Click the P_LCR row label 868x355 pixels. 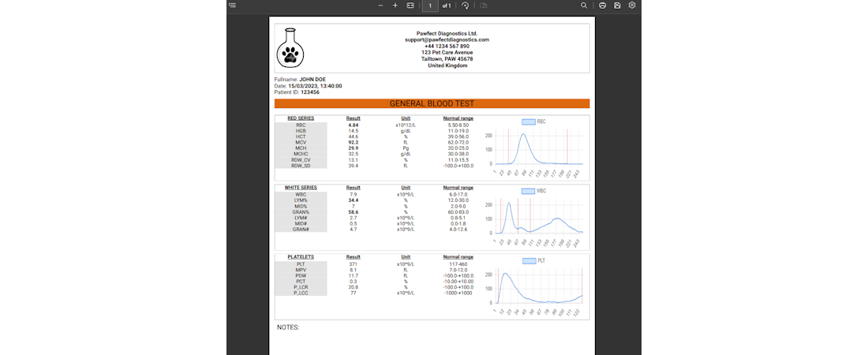click(301, 287)
